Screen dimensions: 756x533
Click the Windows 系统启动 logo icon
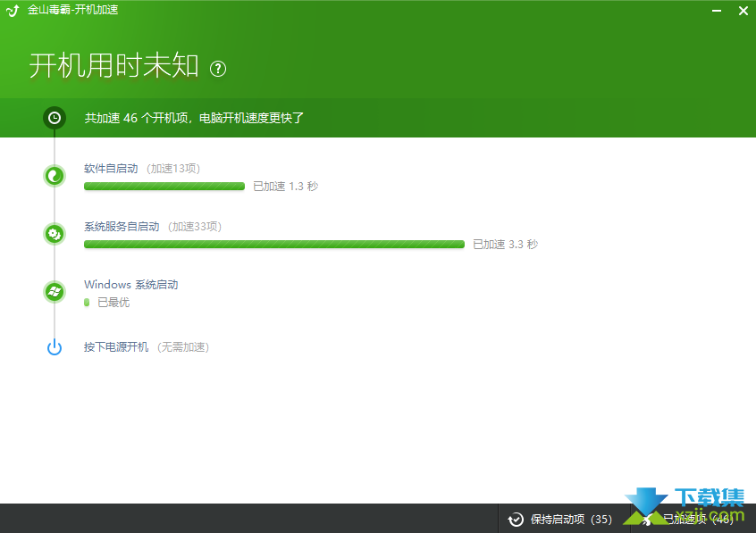point(55,292)
